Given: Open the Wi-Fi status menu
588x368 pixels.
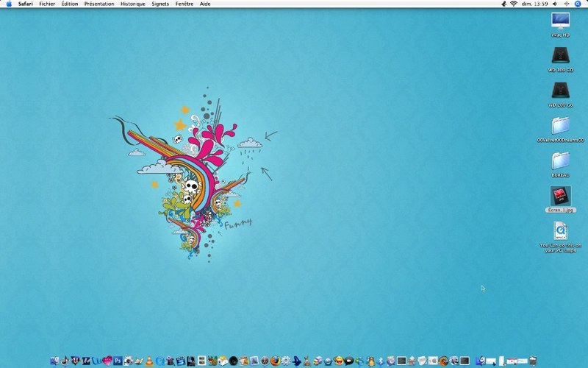Looking at the screenshot, I should [513, 4].
